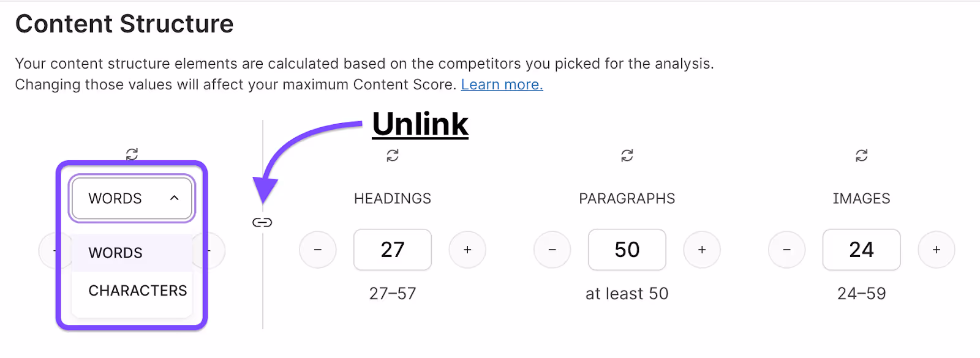Image resolution: width=980 pixels, height=358 pixels.
Task: Toggle the chain link unlink icon
Action: tap(262, 222)
